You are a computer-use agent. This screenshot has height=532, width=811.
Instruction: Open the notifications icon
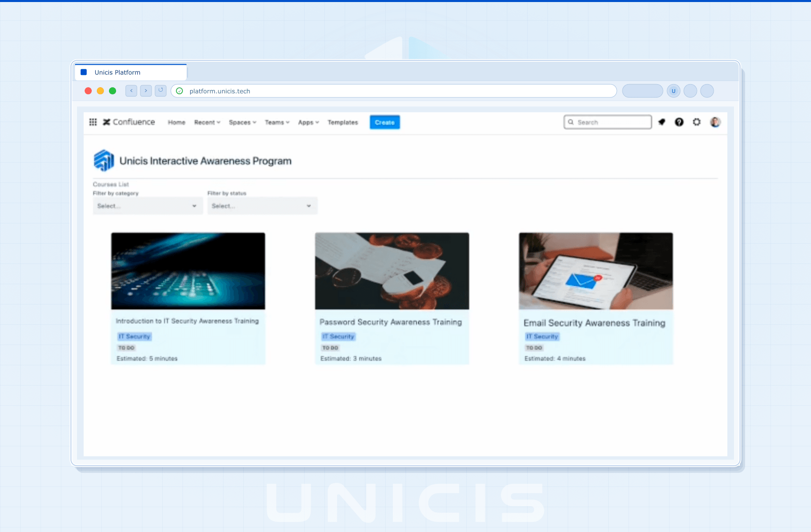point(661,122)
